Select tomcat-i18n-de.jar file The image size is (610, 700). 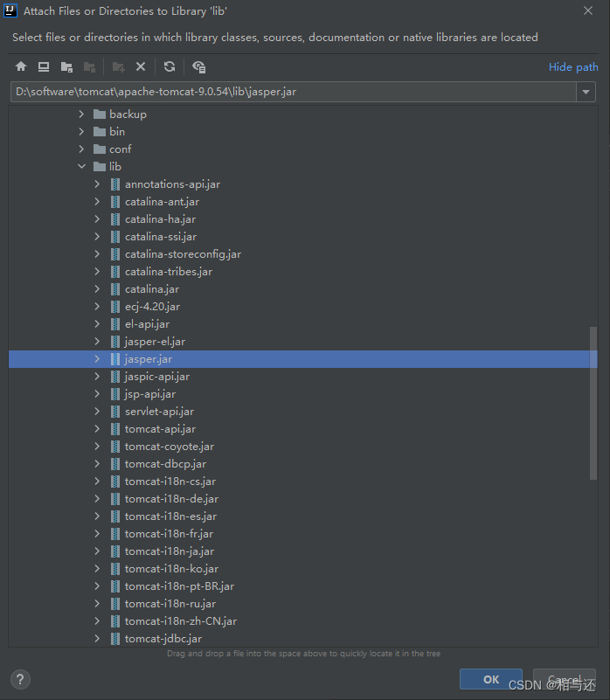[171, 499]
